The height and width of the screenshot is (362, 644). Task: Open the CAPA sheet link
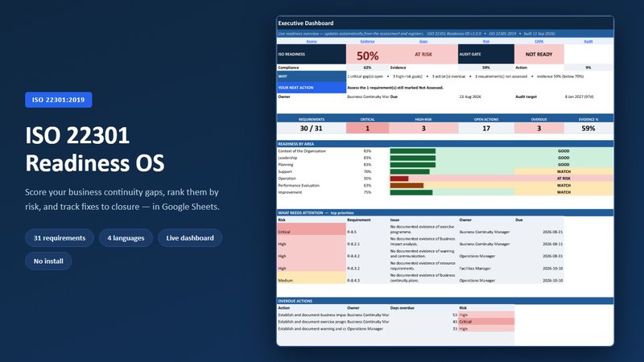pos(539,42)
